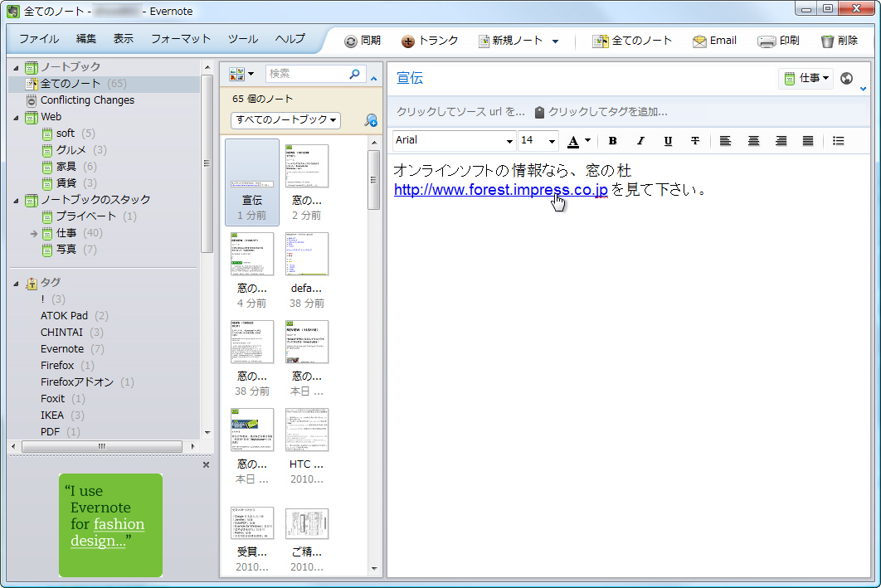Click the Sync (同期) toolbar icon

[x=351, y=41]
